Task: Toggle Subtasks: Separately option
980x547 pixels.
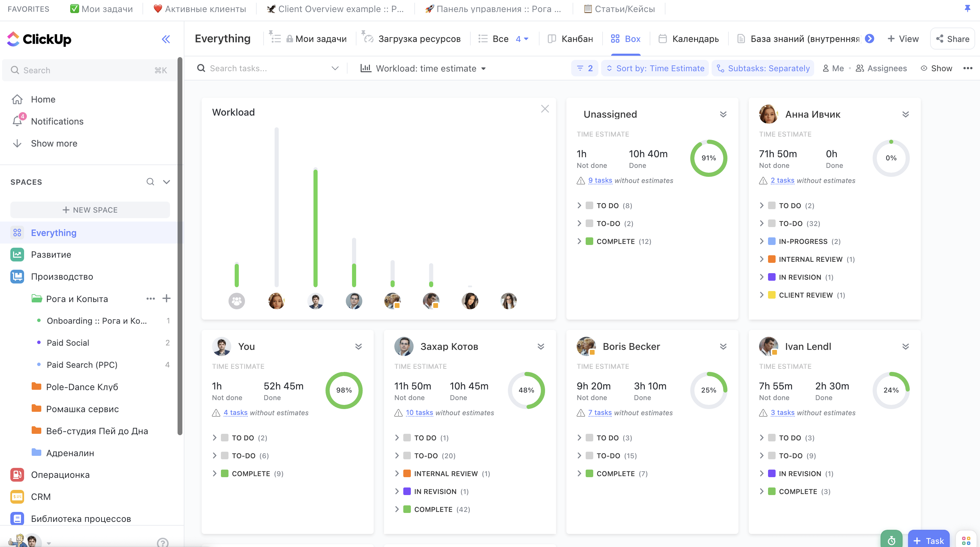Action: [x=763, y=68]
